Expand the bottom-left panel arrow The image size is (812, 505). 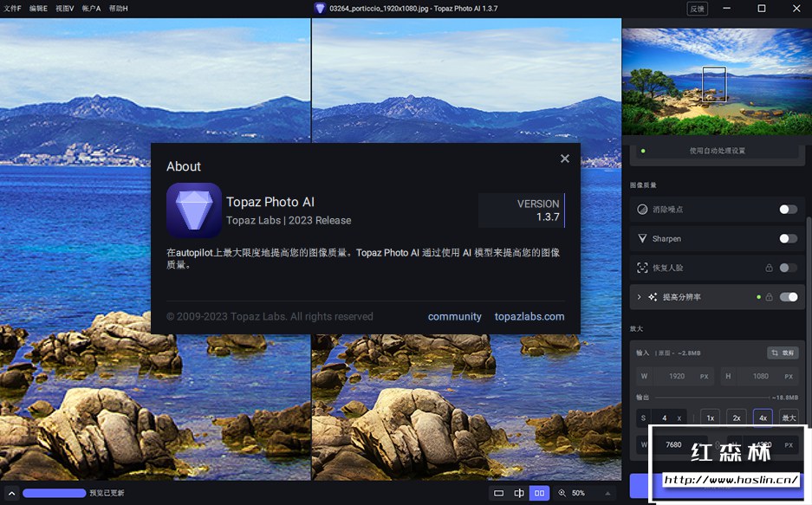pos(11,493)
